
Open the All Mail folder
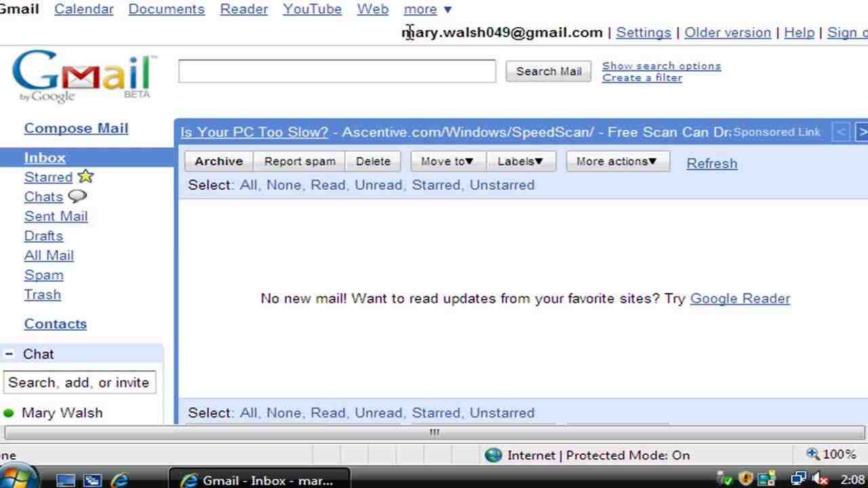49,256
